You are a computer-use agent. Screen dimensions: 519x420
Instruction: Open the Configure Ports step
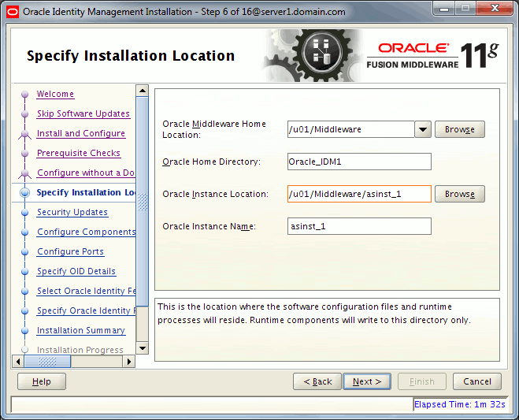pos(71,251)
